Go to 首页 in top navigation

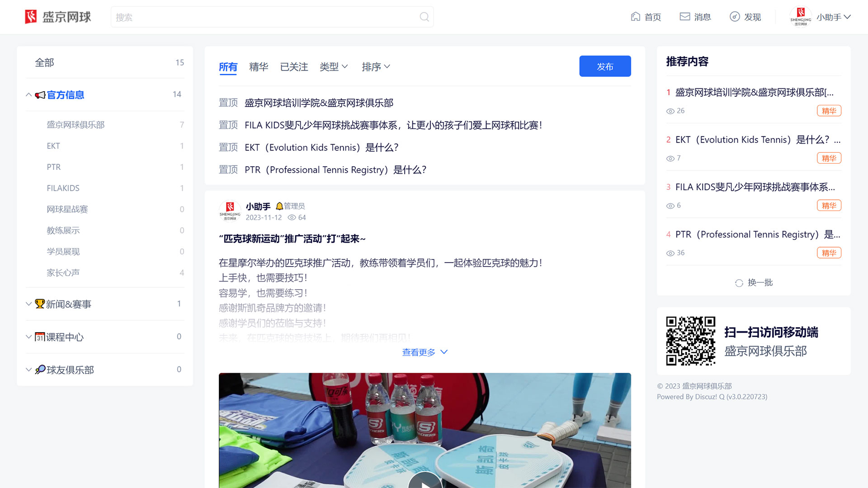[x=646, y=17]
